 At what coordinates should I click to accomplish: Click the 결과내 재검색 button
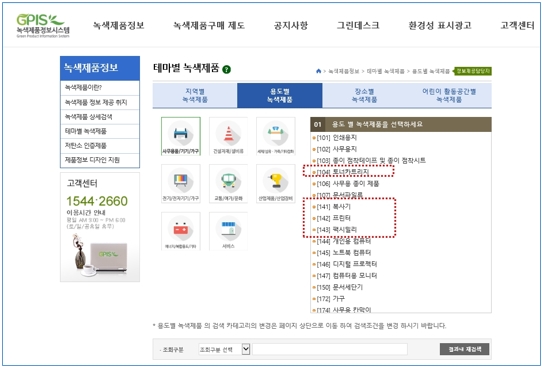[465, 349]
